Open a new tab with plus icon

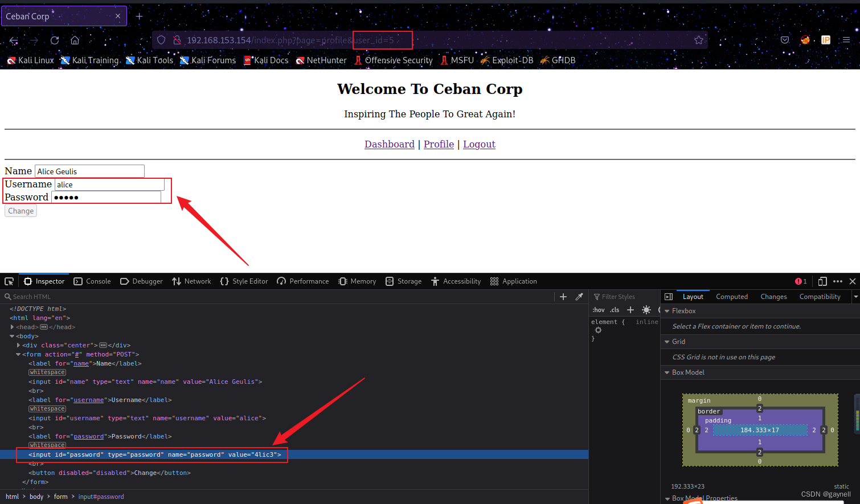click(x=139, y=17)
